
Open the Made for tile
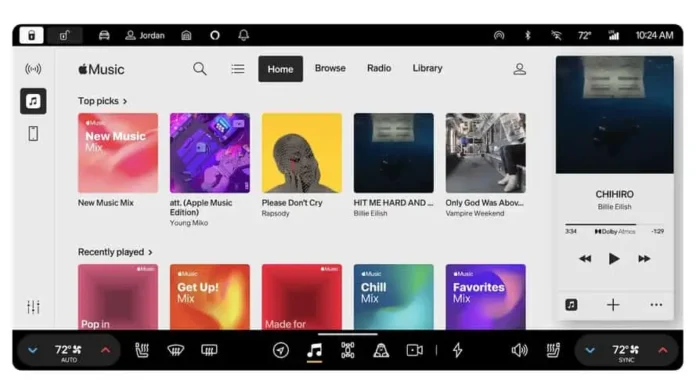pos(302,297)
